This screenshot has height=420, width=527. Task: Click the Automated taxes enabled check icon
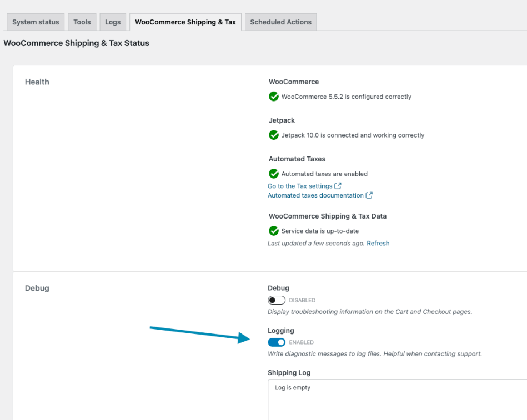(x=274, y=174)
